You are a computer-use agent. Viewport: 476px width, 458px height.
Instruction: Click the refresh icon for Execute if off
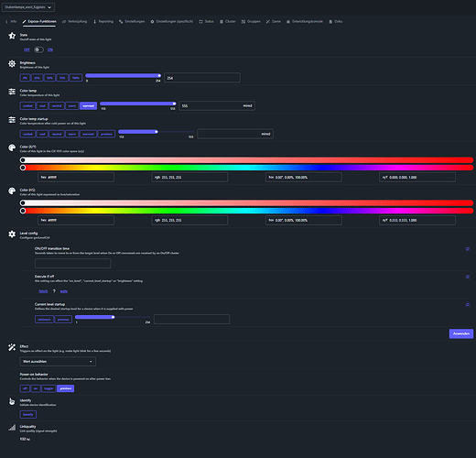[467, 277]
